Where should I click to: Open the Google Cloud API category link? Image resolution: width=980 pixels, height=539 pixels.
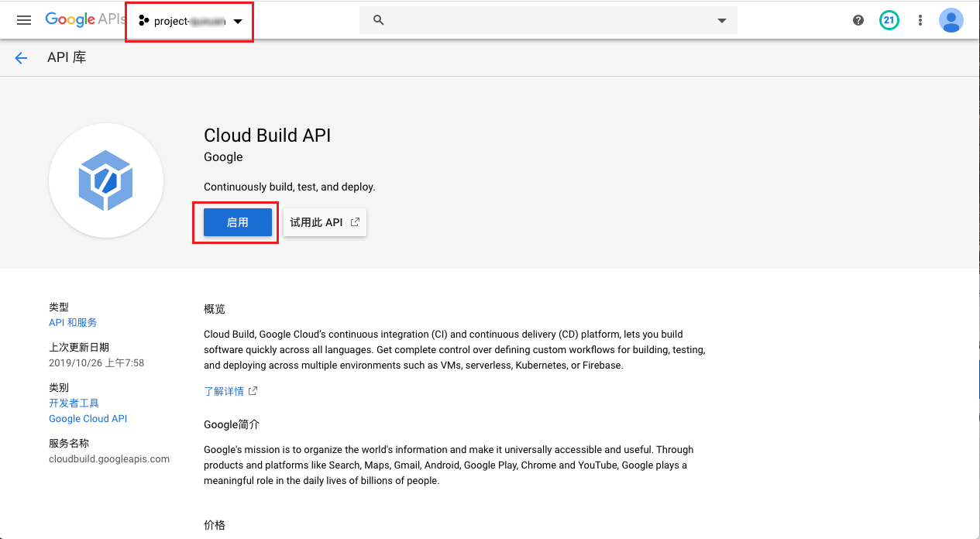[x=88, y=418]
